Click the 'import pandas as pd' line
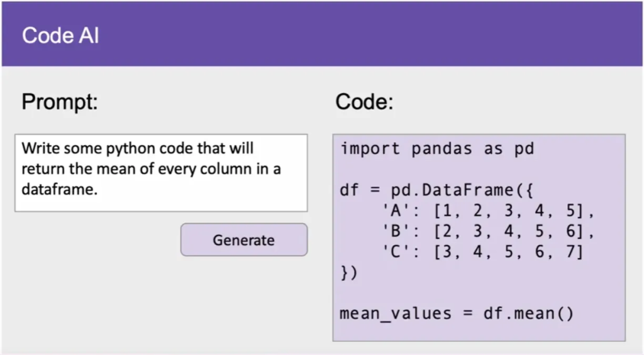 coord(436,149)
